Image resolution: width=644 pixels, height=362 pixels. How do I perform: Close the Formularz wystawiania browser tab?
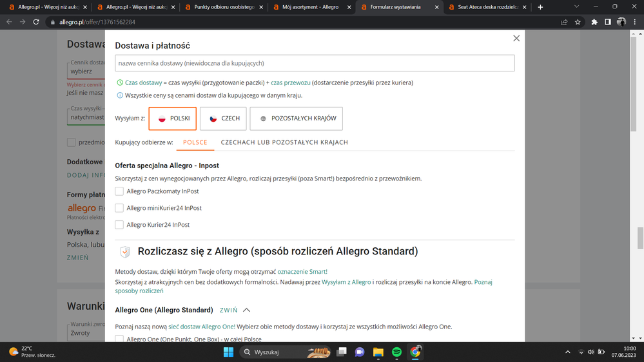tap(436, 7)
